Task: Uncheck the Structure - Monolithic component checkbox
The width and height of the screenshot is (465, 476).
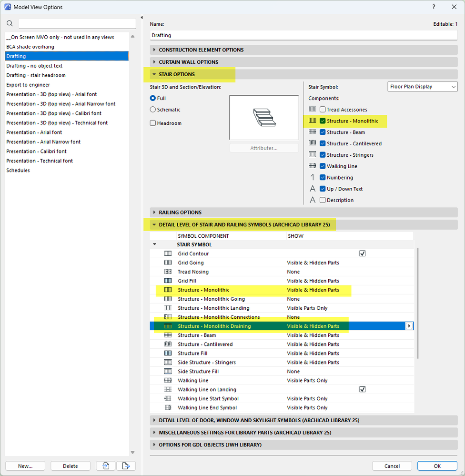Action: click(323, 121)
